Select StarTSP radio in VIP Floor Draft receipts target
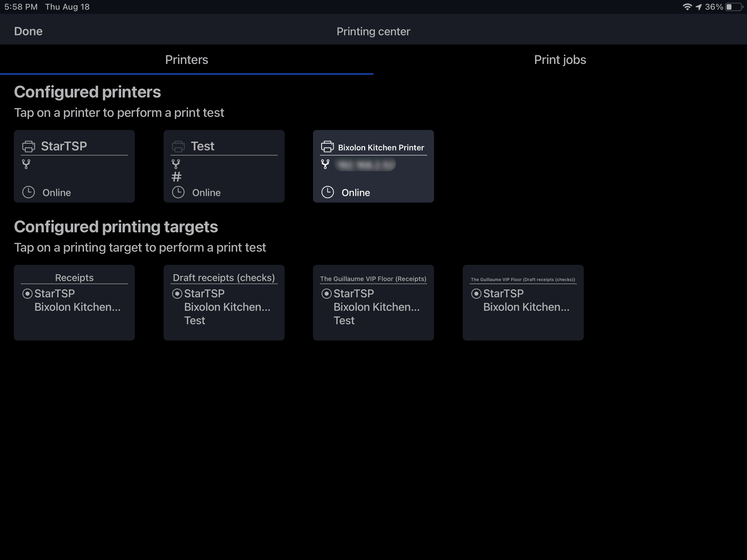Viewport: 747px width, 560px height. (476, 294)
